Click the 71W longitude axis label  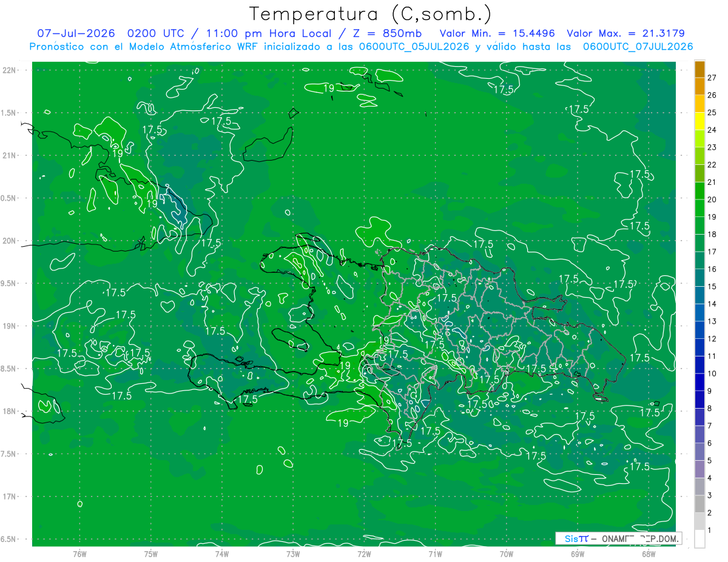[435, 554]
